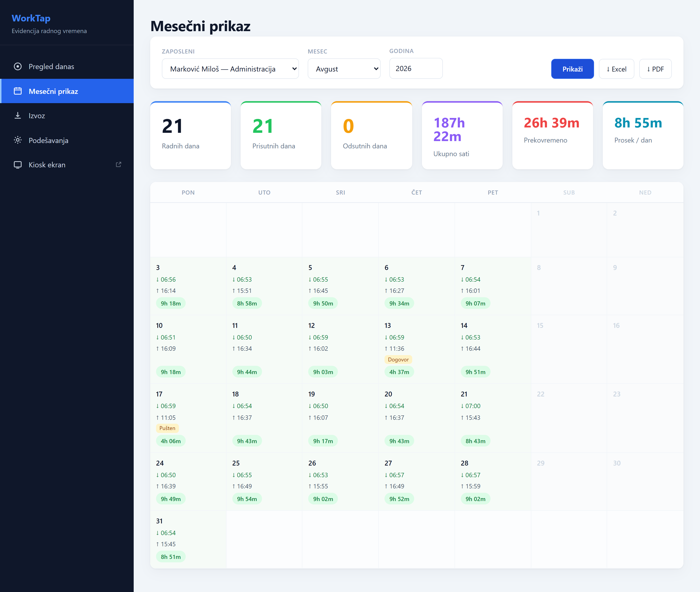700x592 pixels.
Task: Expand the Mesec month dropdown
Action: (344, 69)
